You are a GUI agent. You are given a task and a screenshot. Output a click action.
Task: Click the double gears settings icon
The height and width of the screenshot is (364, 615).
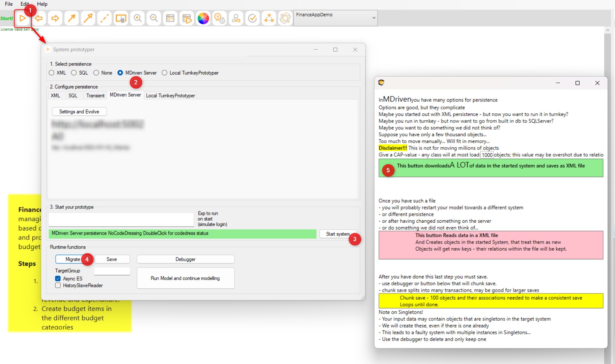click(220, 18)
